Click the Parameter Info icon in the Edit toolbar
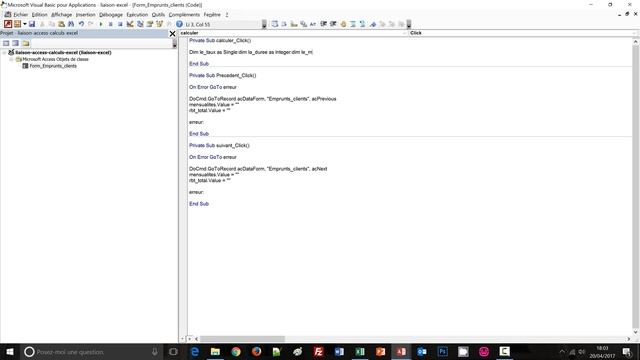This screenshot has height=360, width=640. click(304, 24)
